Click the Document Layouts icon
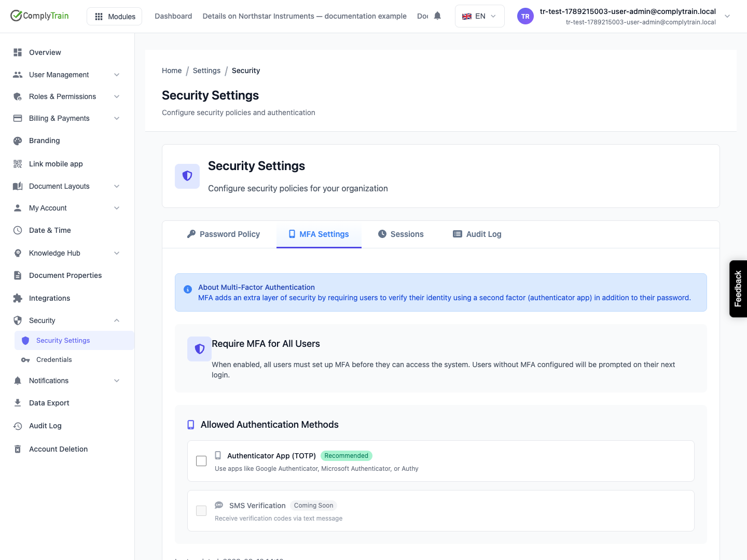 [x=18, y=186]
